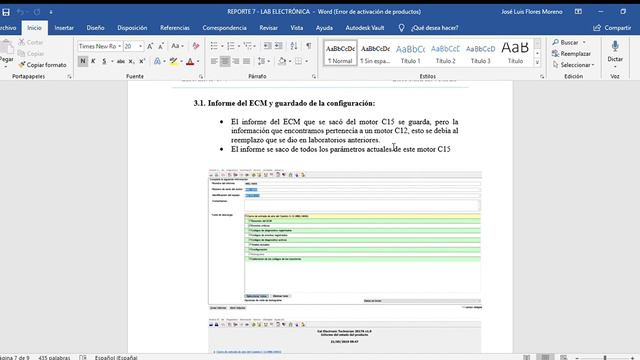
Task: Apply the yellow text highlight color
Action: tap(173, 61)
